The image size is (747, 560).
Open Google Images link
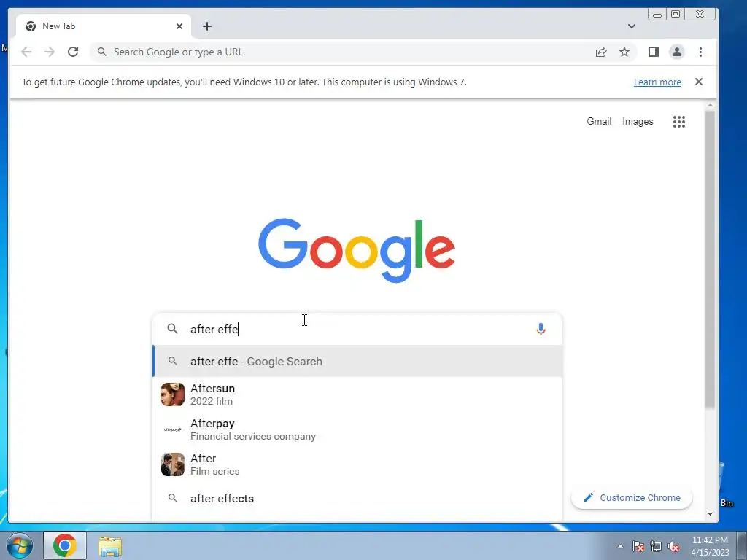click(638, 122)
